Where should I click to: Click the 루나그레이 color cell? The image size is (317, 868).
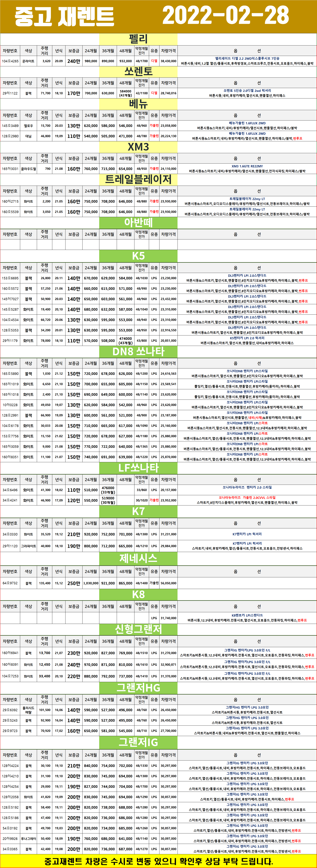click(x=28, y=839)
